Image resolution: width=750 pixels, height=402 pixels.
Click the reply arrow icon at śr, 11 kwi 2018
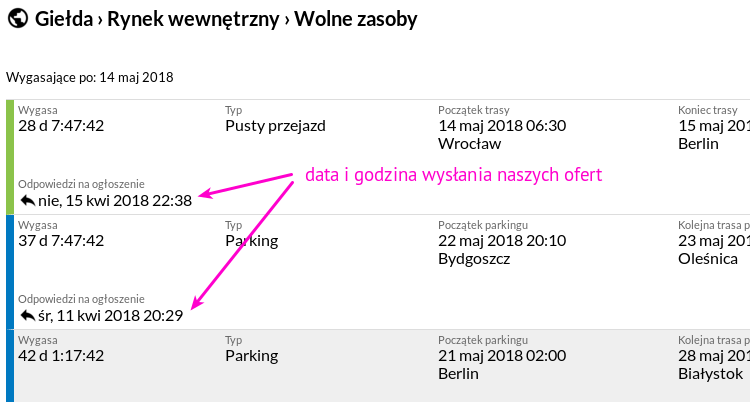pyautogui.click(x=28, y=315)
